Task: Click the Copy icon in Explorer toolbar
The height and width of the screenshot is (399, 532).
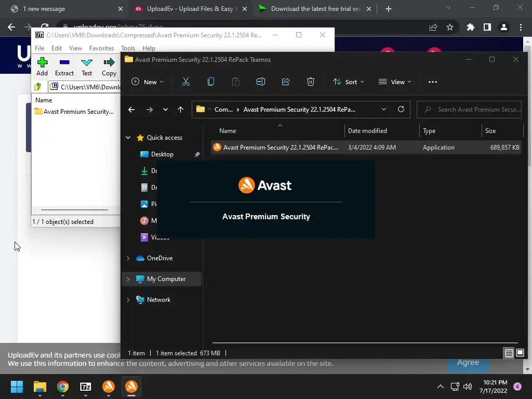Action: click(x=211, y=82)
